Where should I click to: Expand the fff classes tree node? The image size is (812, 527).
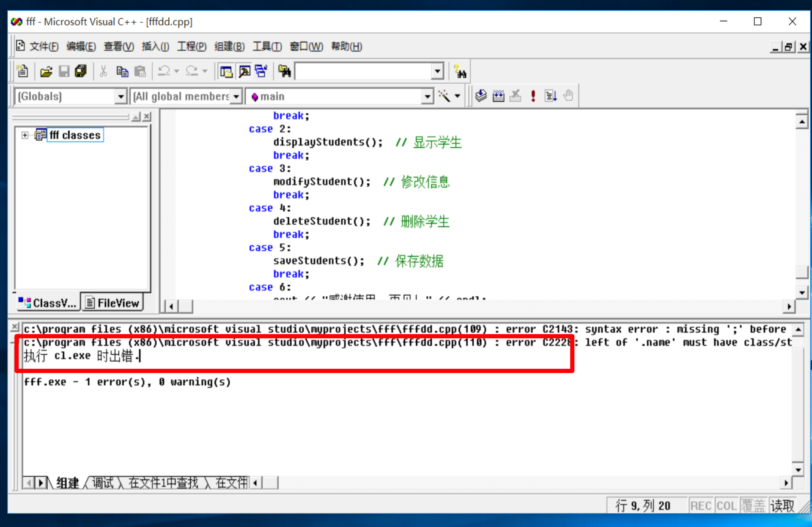tap(25, 135)
